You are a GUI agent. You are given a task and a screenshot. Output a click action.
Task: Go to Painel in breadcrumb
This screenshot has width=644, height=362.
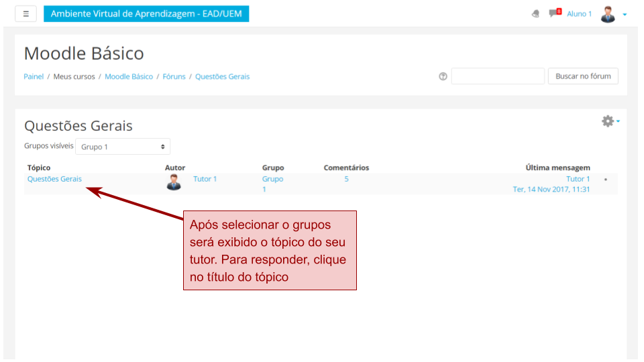point(34,76)
